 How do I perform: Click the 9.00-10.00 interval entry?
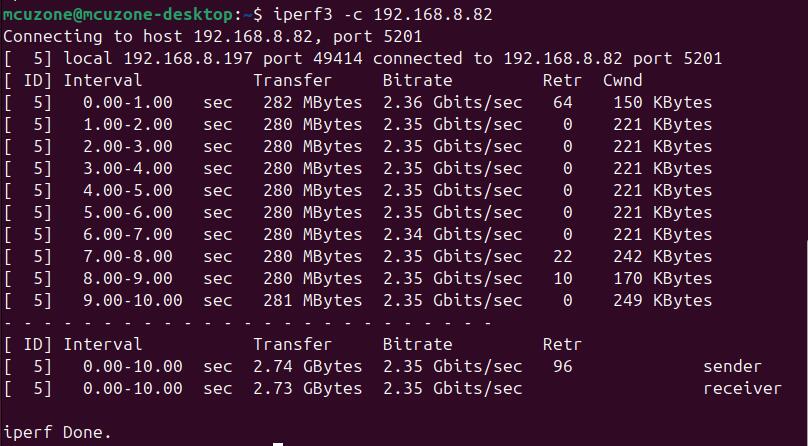132,300
